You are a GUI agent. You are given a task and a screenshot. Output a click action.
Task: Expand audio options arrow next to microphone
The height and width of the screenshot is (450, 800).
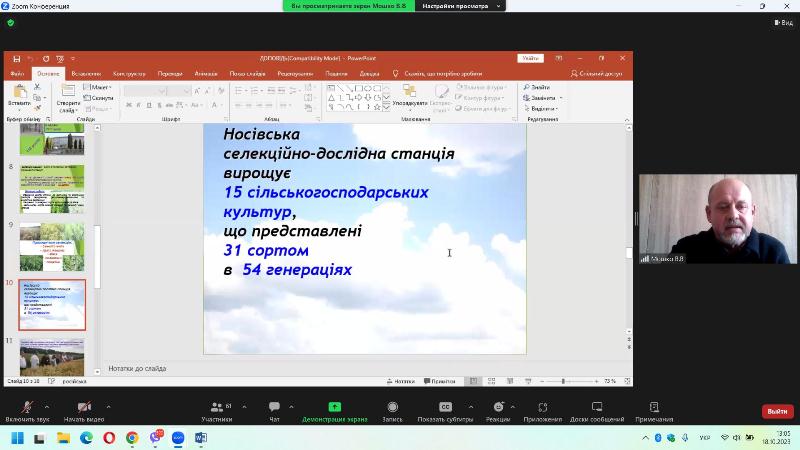(47, 407)
